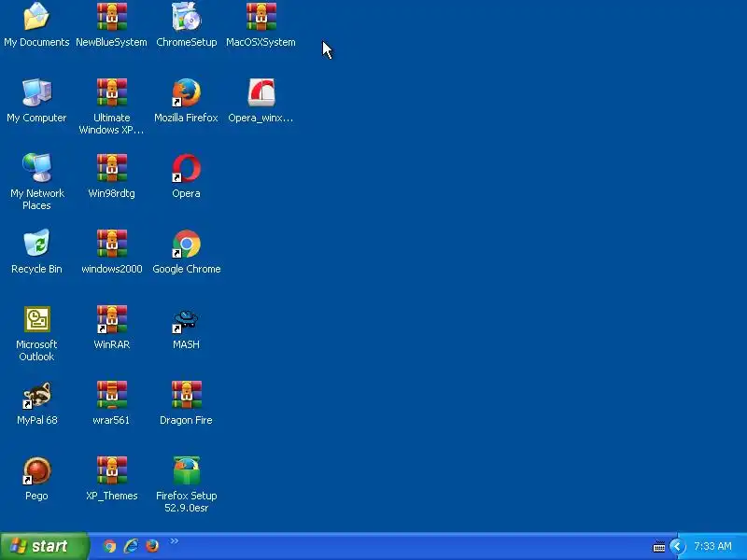Select the windows2000 archive icon

pyautogui.click(x=112, y=244)
